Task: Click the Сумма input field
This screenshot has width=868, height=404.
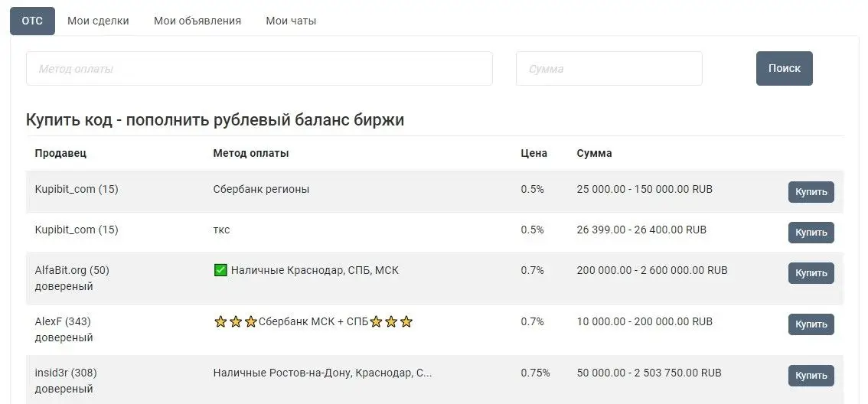Action: pos(609,69)
